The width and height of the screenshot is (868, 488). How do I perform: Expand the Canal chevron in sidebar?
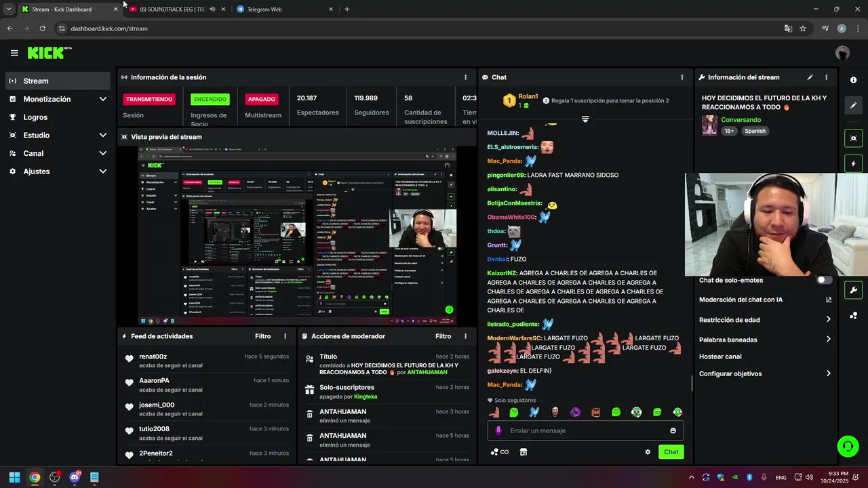click(x=102, y=153)
